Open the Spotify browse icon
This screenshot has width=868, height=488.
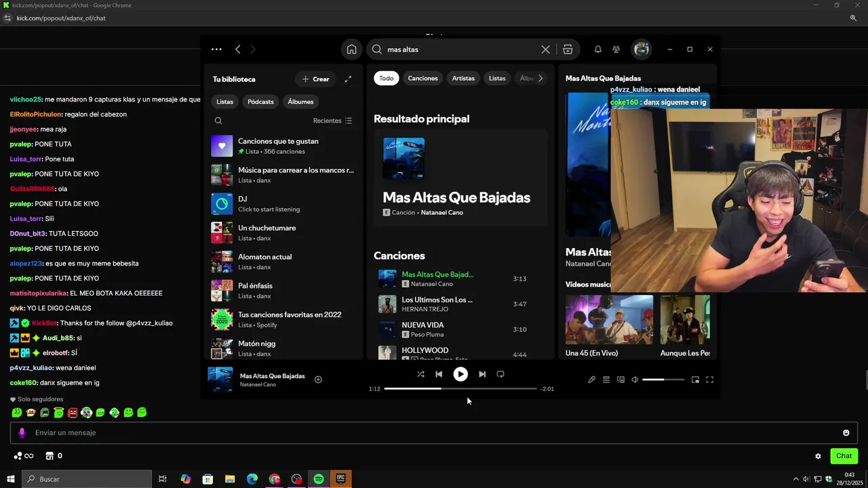point(568,49)
